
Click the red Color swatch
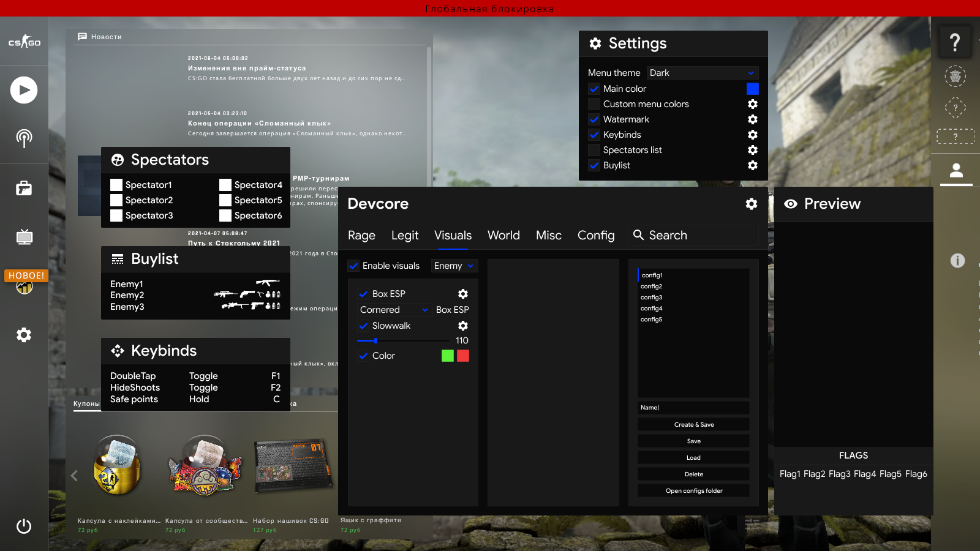(x=463, y=356)
